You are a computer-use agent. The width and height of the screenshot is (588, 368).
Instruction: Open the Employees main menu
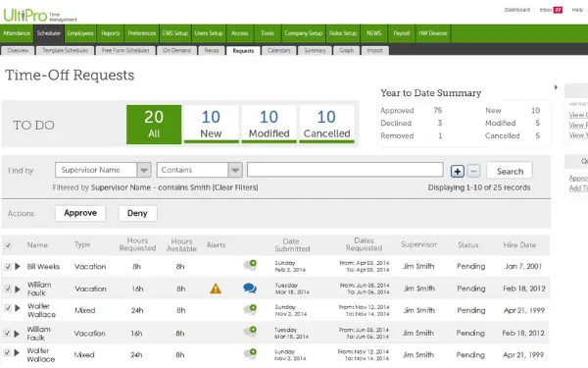click(x=80, y=33)
